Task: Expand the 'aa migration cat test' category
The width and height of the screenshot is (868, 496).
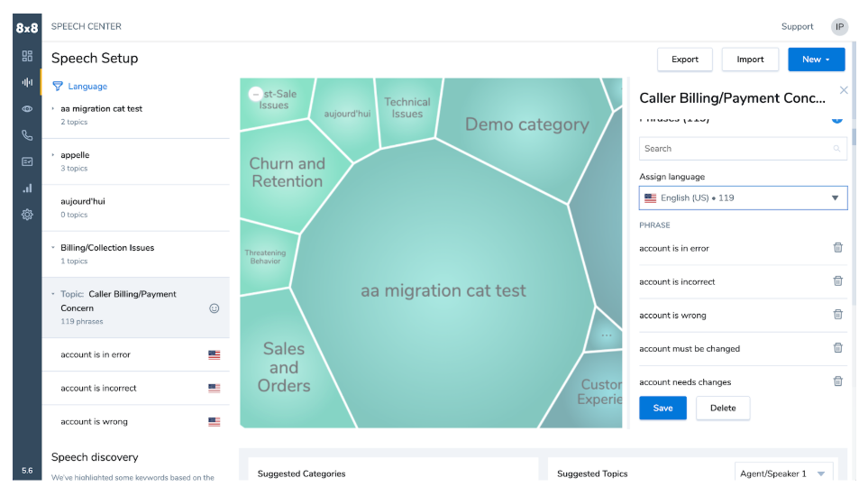Action: (x=53, y=109)
